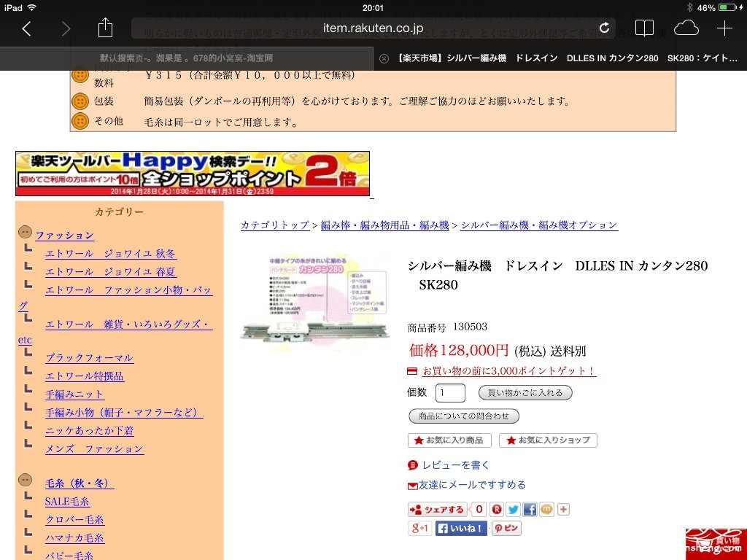Open ハマナカ毛糸 link

[75, 538]
